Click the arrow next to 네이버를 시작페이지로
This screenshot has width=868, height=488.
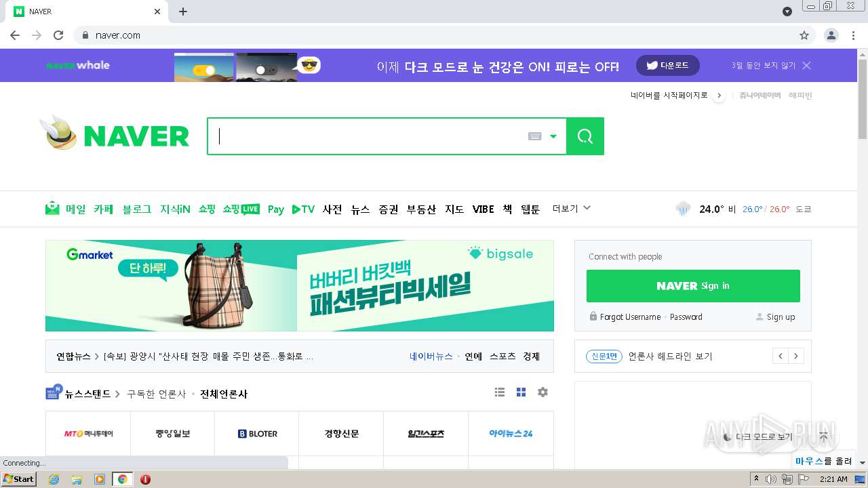tap(719, 96)
